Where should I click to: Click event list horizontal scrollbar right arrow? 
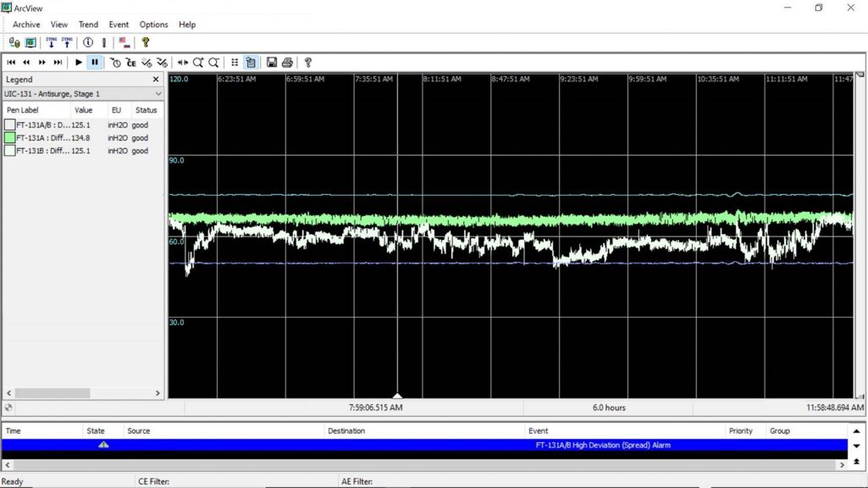tap(842, 465)
